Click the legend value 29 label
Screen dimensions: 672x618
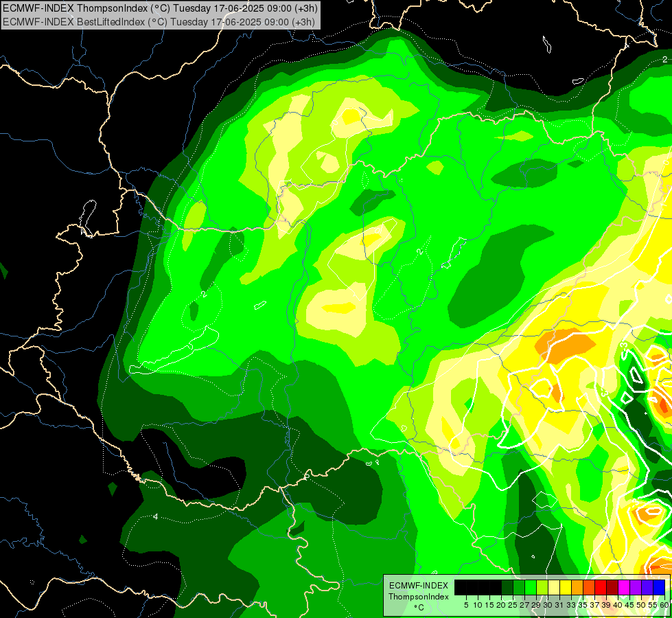(x=536, y=605)
